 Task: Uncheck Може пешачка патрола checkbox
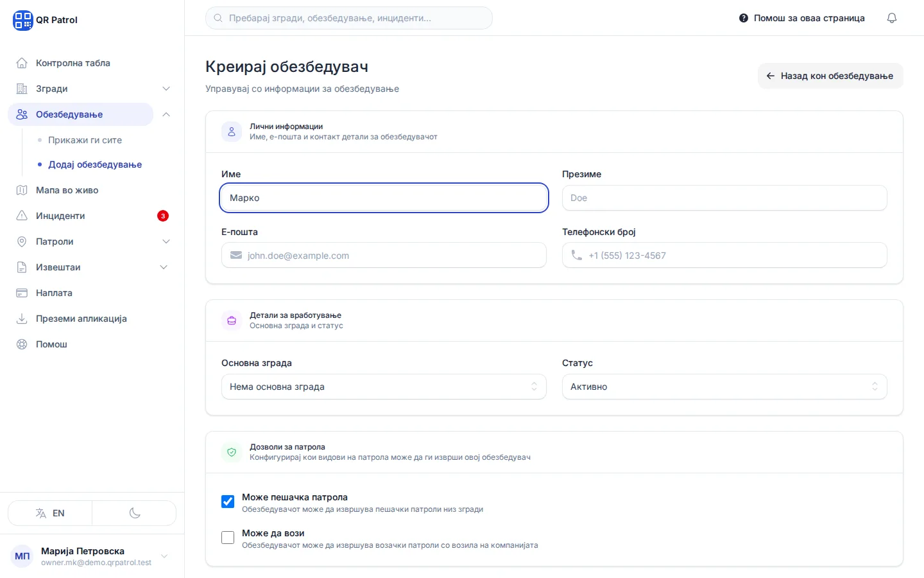click(228, 502)
